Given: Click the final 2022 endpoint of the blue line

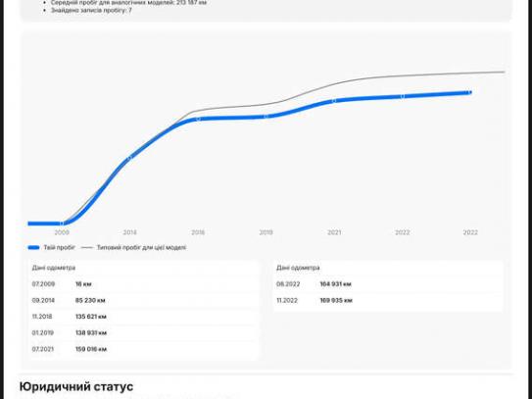Looking at the screenshot, I should click(469, 92).
